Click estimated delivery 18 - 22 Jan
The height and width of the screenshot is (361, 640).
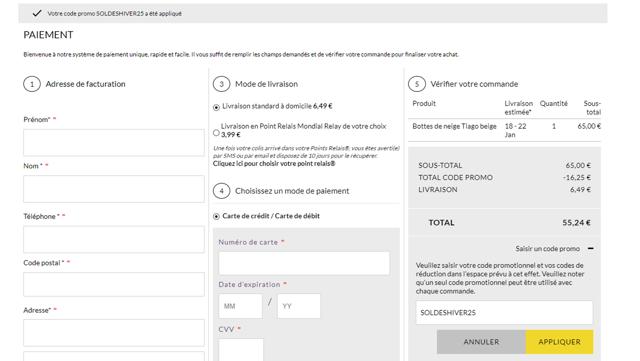point(516,130)
